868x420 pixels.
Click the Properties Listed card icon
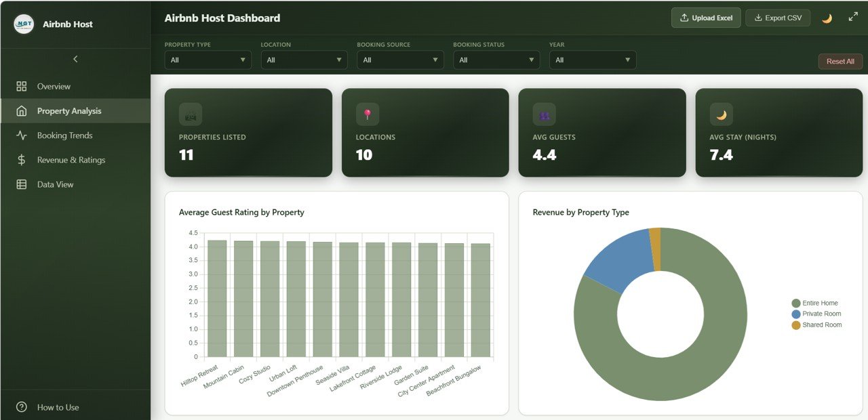point(191,114)
